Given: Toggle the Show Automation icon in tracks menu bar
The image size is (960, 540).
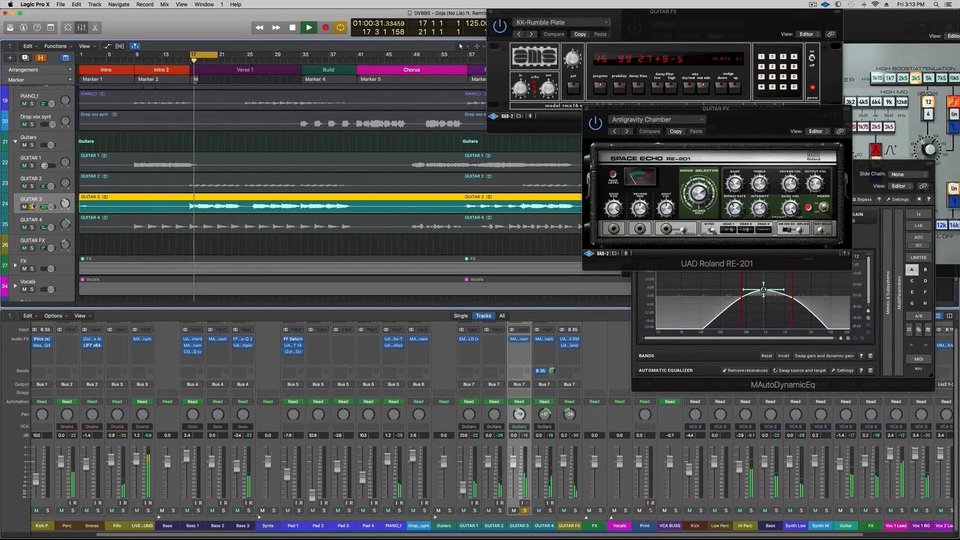Looking at the screenshot, I should (107, 46).
